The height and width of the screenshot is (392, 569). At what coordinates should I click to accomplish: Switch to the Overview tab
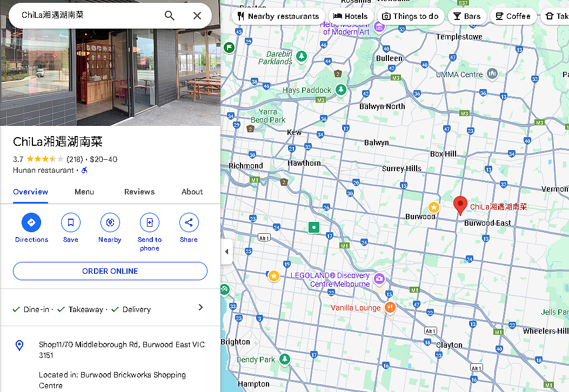30,192
